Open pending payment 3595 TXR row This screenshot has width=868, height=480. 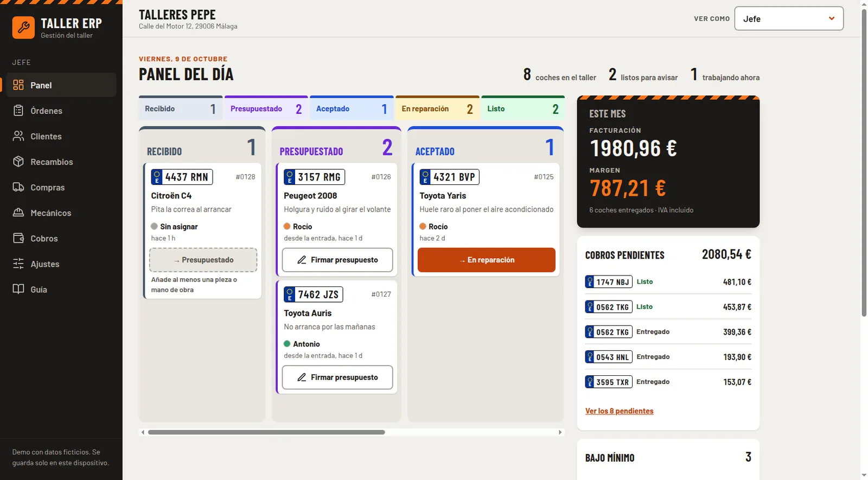(x=668, y=382)
